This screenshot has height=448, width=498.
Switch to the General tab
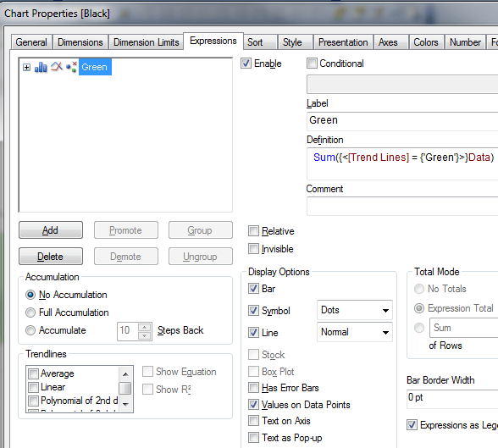tap(31, 42)
